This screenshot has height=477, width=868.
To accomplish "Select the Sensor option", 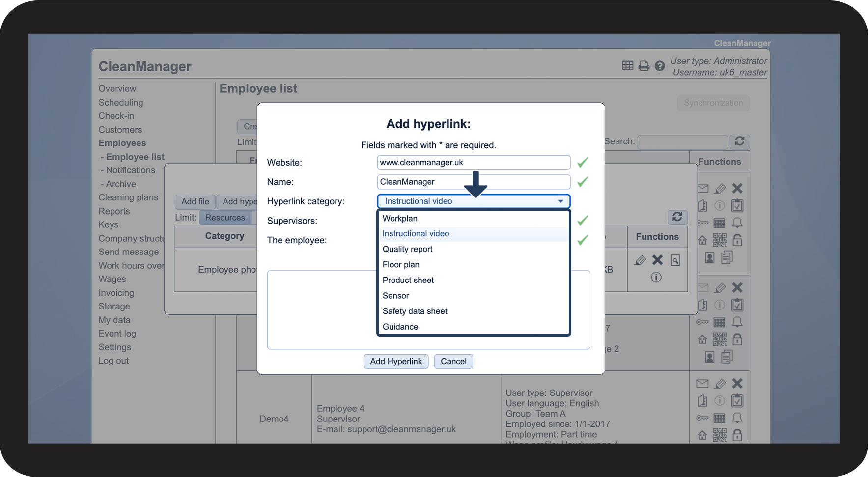I will point(474,296).
